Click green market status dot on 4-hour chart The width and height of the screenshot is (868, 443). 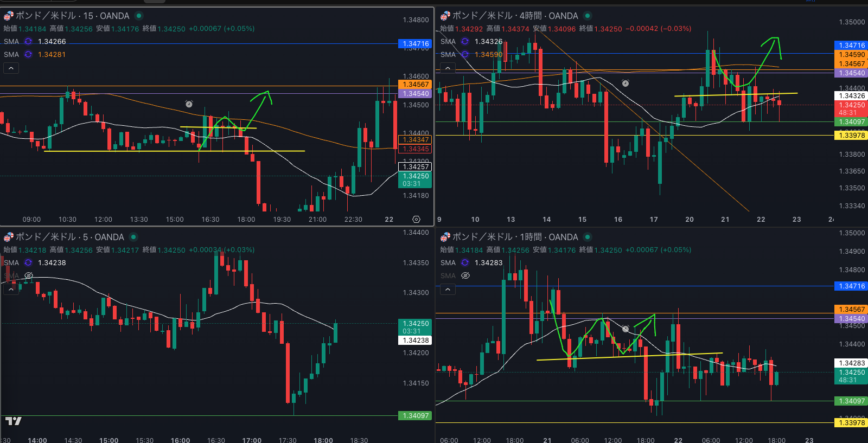click(x=588, y=16)
